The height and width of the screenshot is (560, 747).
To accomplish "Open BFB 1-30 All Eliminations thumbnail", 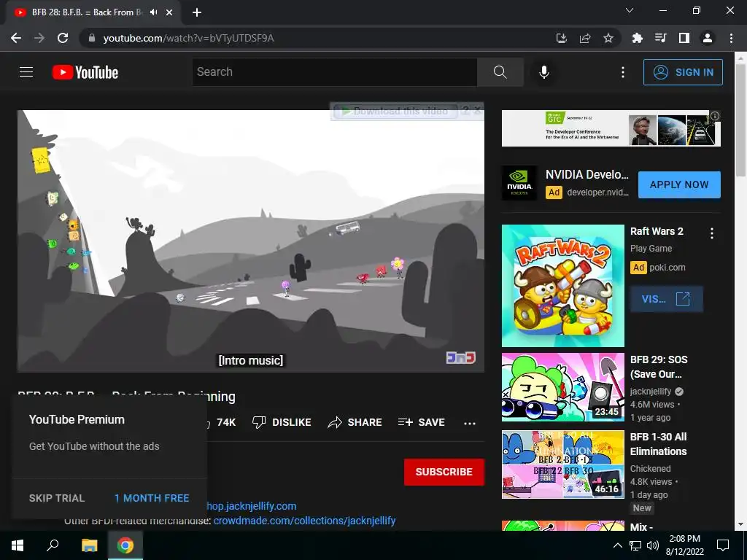I will coord(563,464).
